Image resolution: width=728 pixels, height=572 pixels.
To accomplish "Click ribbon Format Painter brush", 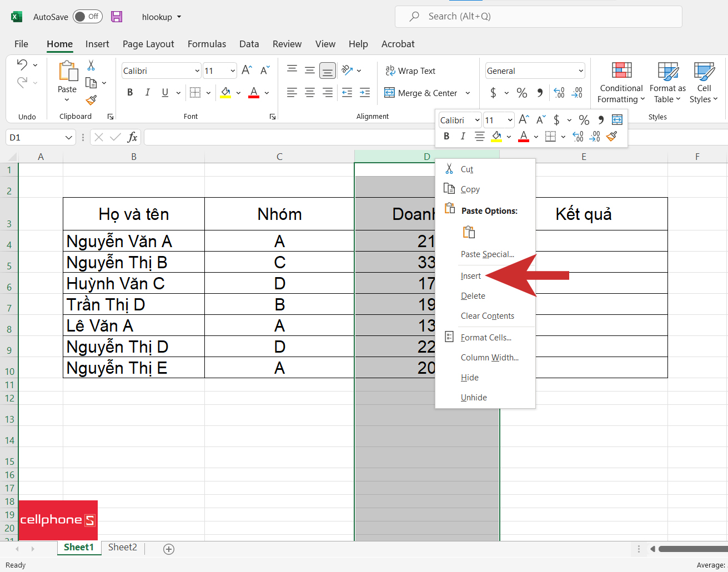I will coord(91,100).
